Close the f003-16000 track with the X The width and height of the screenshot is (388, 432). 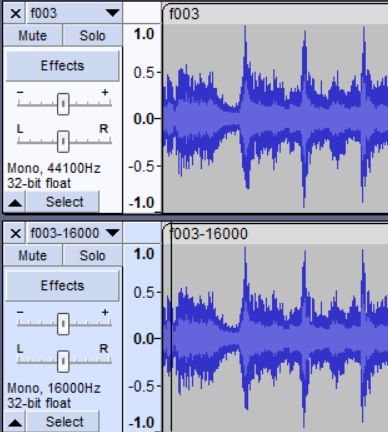tap(15, 234)
